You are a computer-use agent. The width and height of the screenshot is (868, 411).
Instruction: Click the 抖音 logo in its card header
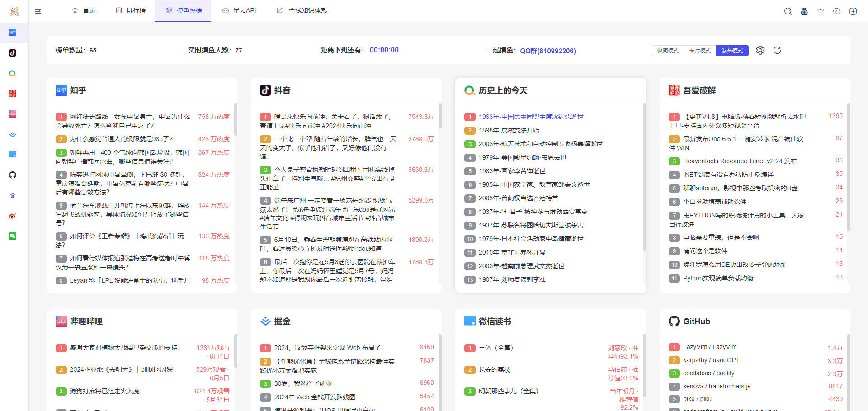265,90
